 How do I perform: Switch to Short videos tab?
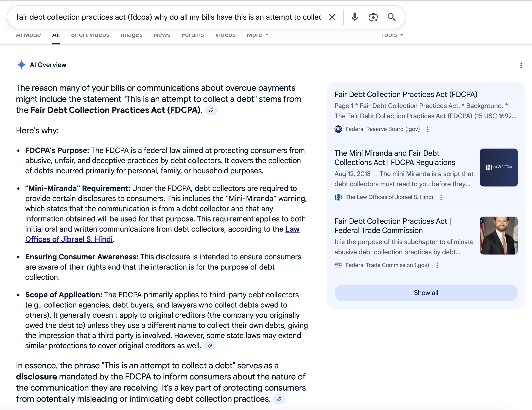90,35
